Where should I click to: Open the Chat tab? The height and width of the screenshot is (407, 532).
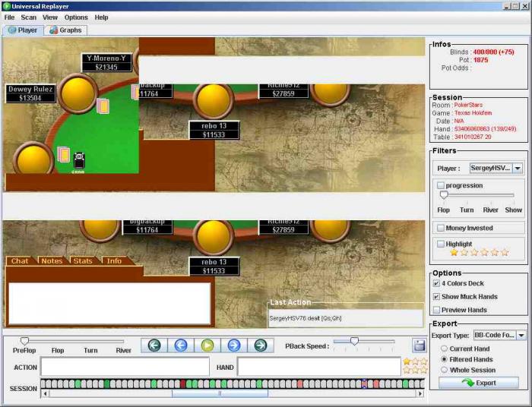coord(20,260)
